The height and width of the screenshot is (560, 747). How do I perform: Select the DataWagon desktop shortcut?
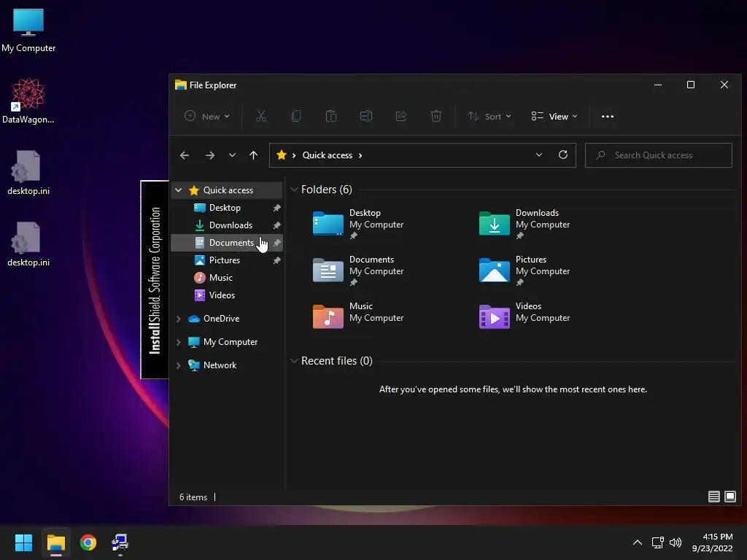tap(28, 101)
